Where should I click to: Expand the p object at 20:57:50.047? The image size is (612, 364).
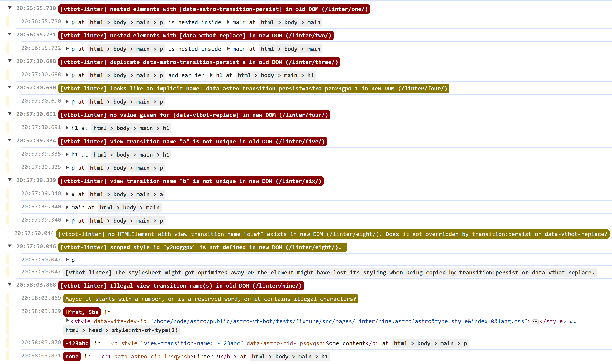[67, 260]
